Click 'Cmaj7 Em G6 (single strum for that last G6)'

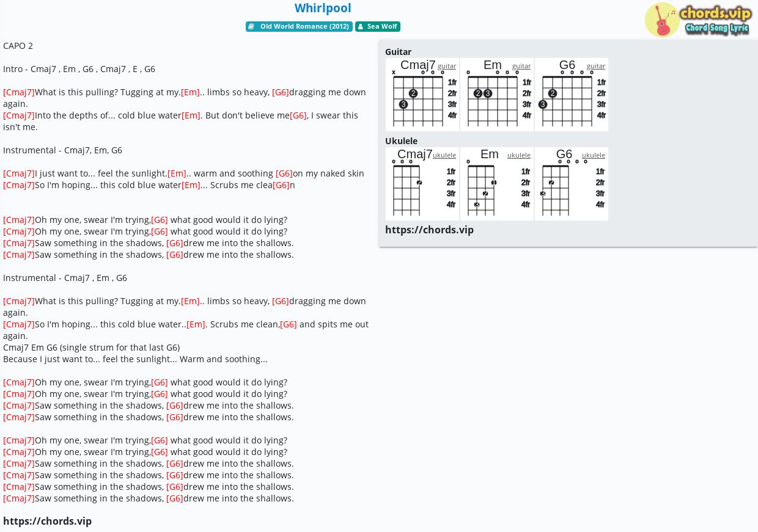[91, 348]
